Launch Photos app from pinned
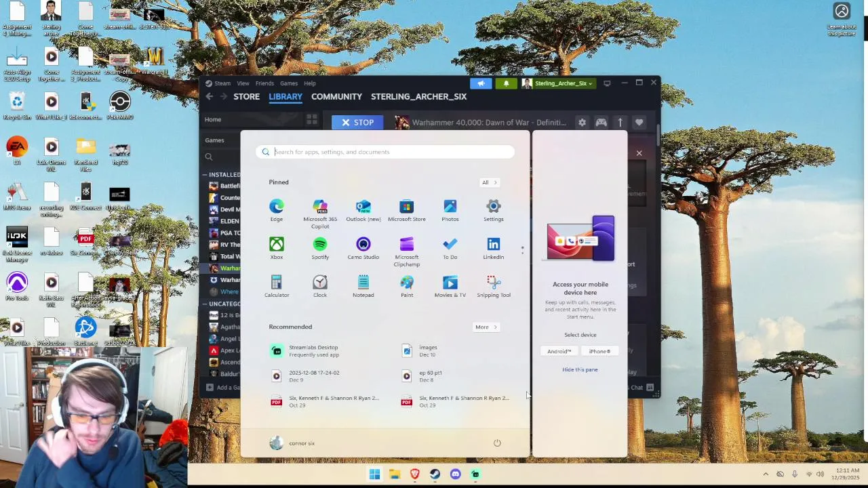 point(450,210)
